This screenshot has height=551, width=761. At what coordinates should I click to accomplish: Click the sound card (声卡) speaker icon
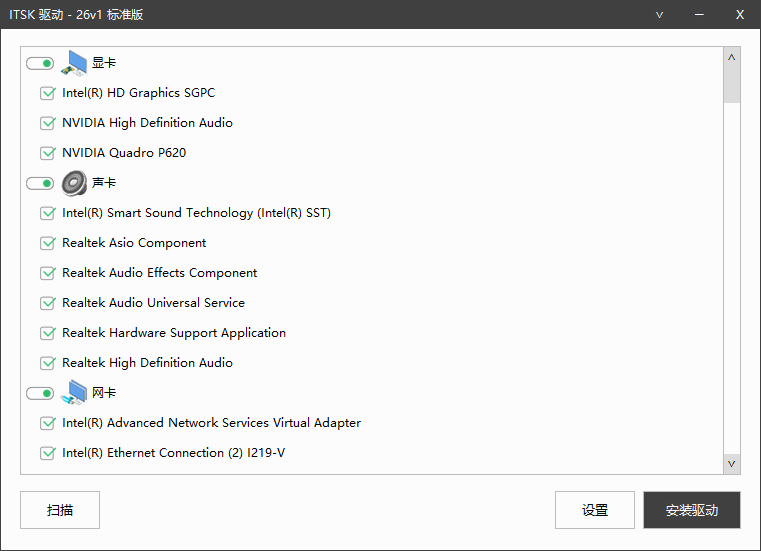click(75, 183)
